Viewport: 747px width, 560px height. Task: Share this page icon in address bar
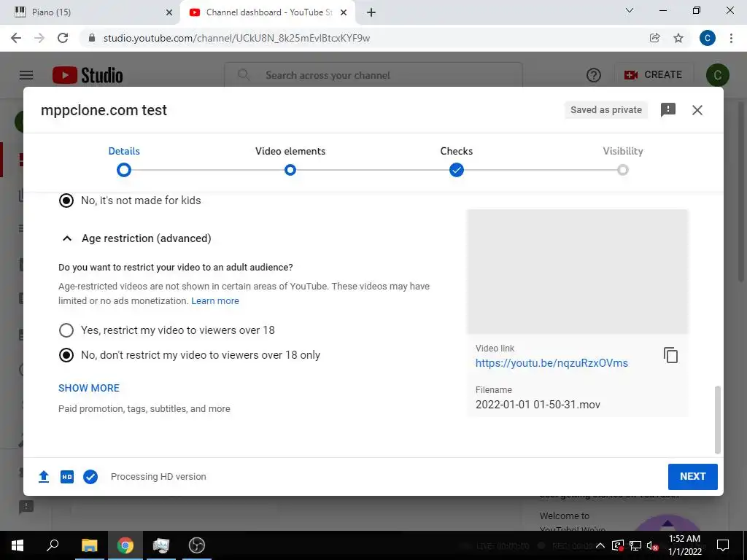click(x=654, y=38)
